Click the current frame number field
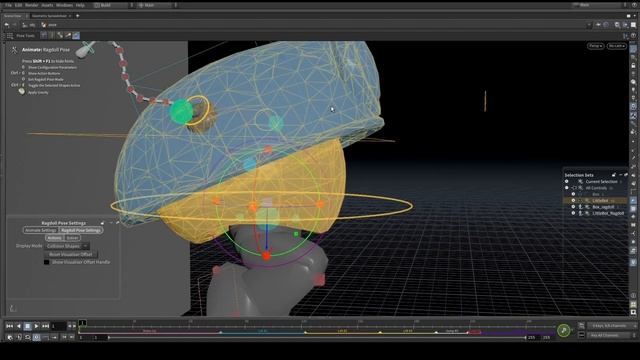Viewport: 640px width, 360px height. coord(58,326)
